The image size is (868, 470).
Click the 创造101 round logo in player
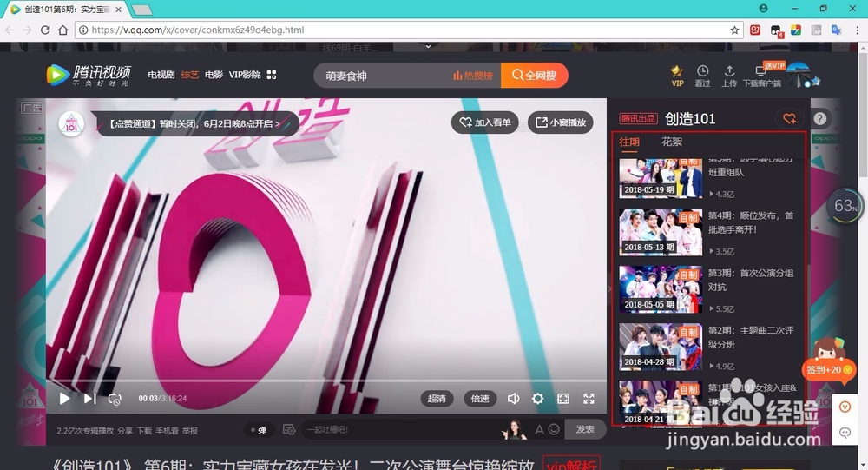71,123
